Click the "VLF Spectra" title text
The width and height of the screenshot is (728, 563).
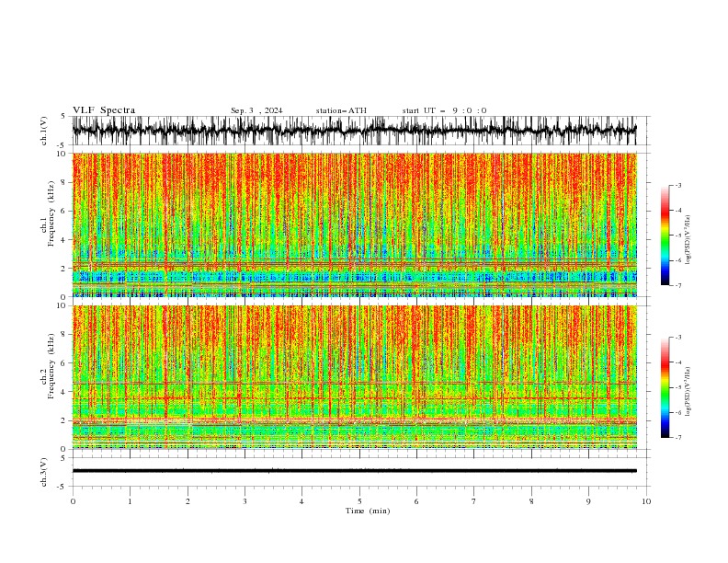tap(104, 110)
